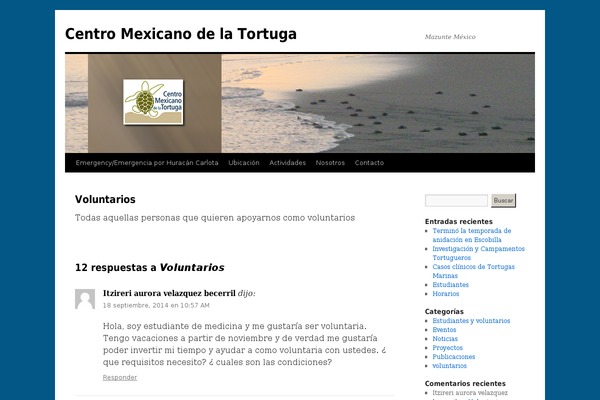Open the Noticias category link
This screenshot has width=600, height=400.
(445, 339)
